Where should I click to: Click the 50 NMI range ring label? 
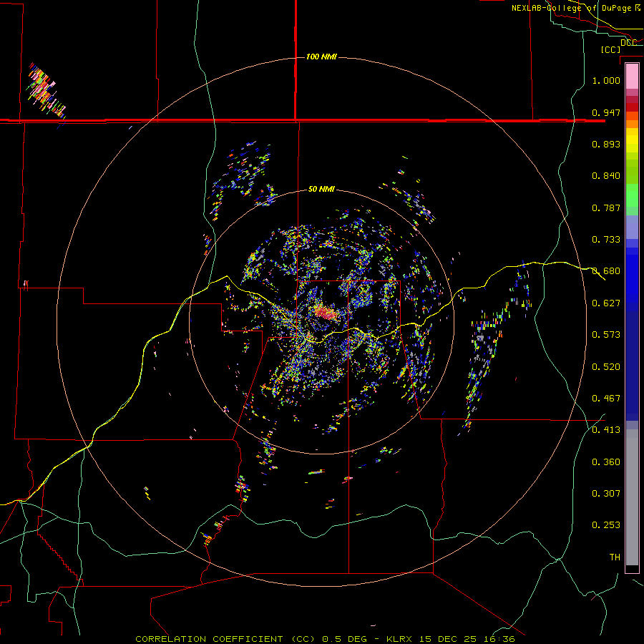click(321, 189)
